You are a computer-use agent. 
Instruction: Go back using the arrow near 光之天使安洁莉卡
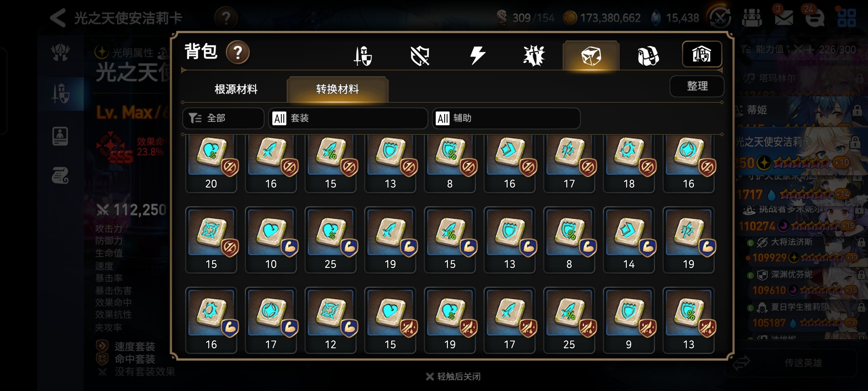click(58, 18)
